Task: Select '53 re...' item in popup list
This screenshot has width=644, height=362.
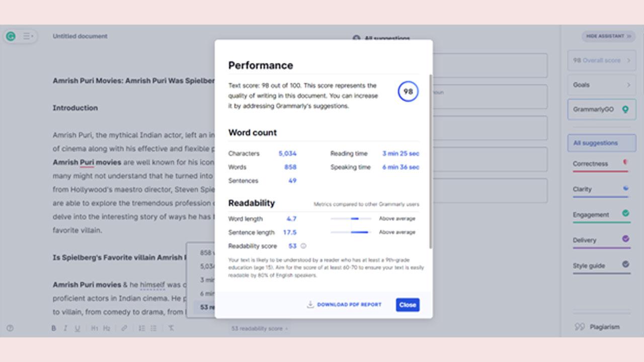Action: 205,307
